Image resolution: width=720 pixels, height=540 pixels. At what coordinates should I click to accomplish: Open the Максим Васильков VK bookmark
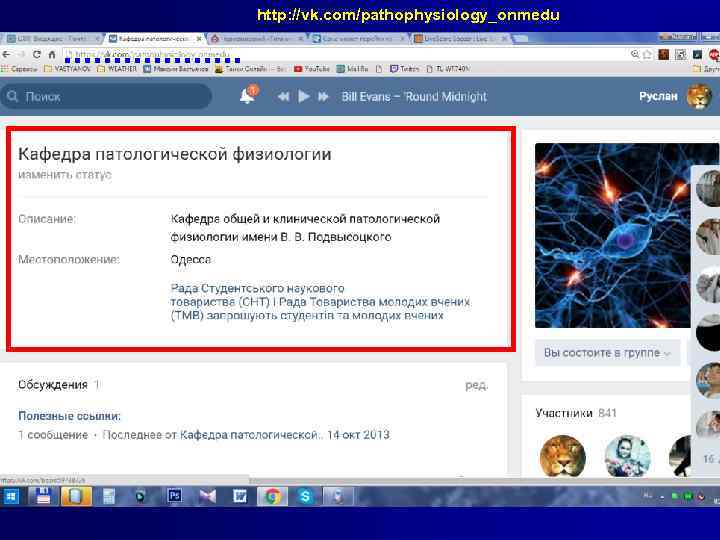(x=176, y=69)
